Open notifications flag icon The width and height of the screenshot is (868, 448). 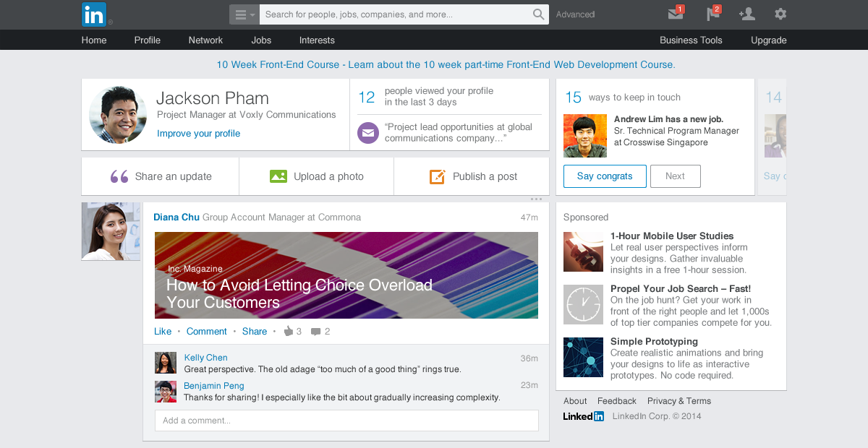point(712,14)
